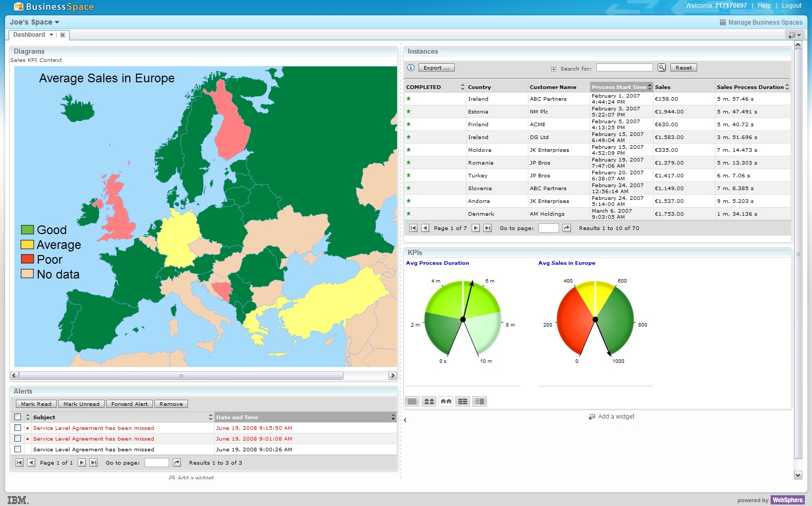Click the Alerts go-to-page arrow icon
This screenshot has height=506, width=812.
tap(177, 463)
